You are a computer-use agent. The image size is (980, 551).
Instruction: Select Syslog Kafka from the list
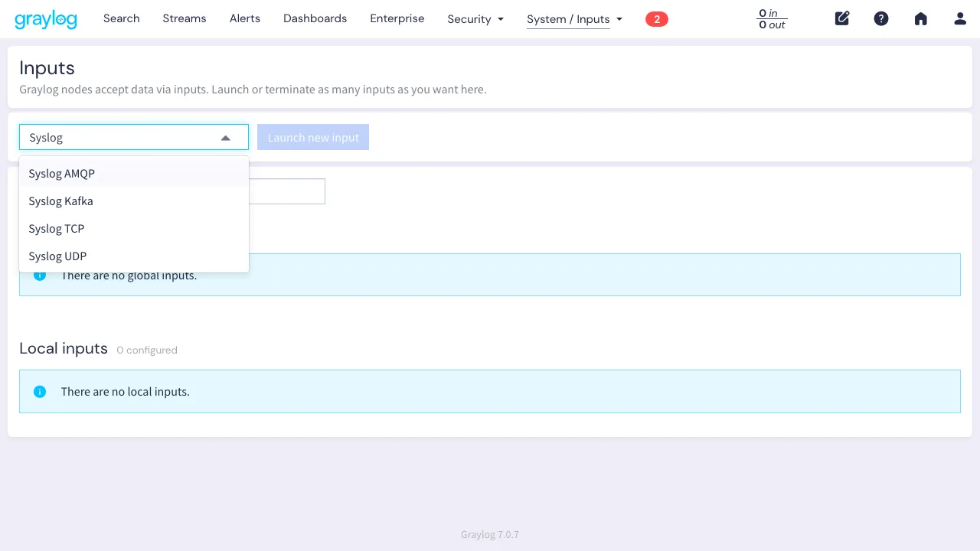pyautogui.click(x=134, y=201)
